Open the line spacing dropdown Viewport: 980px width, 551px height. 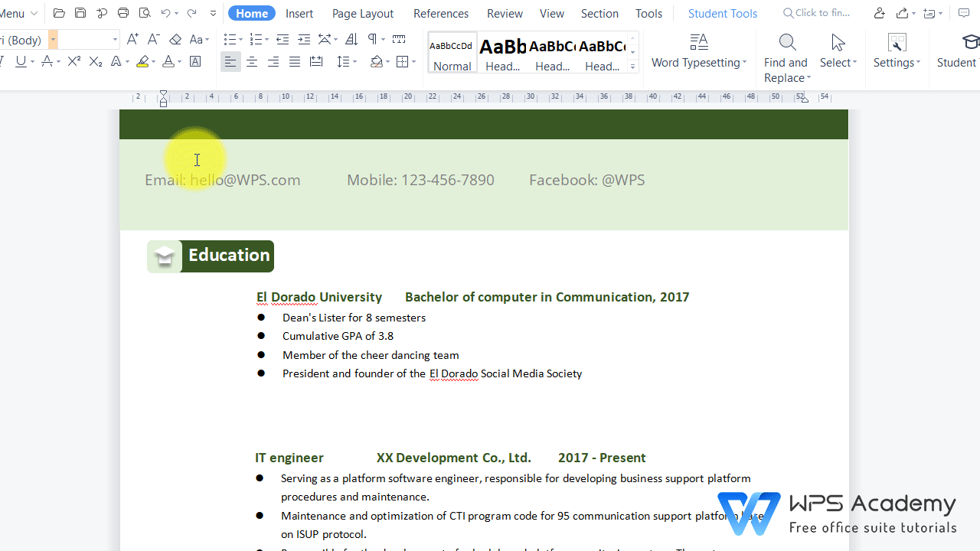[x=347, y=61]
